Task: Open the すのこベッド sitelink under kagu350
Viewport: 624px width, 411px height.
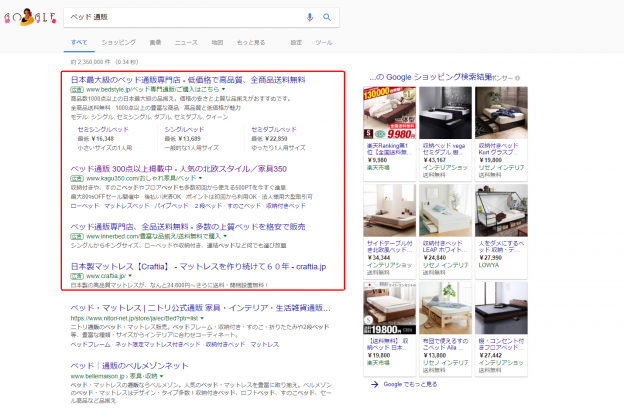Action: coord(244,206)
